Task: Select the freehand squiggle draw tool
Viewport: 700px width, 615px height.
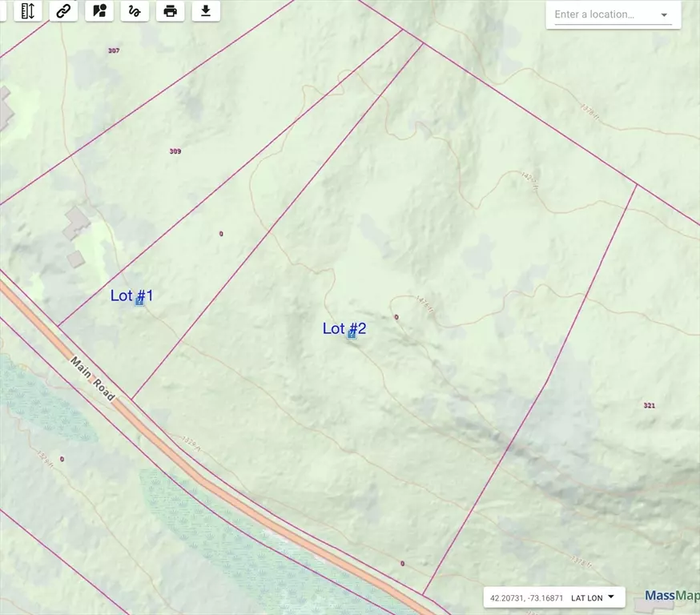Action: (x=135, y=10)
